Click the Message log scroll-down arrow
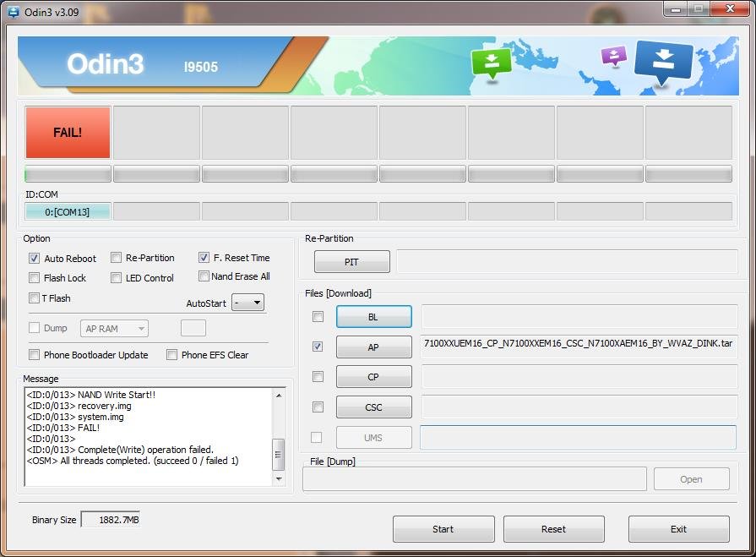Screen dimensions: 756x557 tap(279, 478)
